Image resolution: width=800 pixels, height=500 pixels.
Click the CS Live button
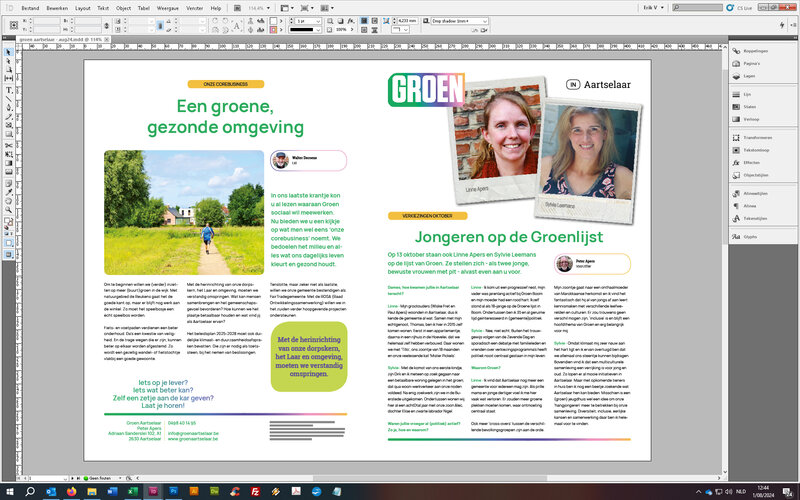click(x=740, y=8)
